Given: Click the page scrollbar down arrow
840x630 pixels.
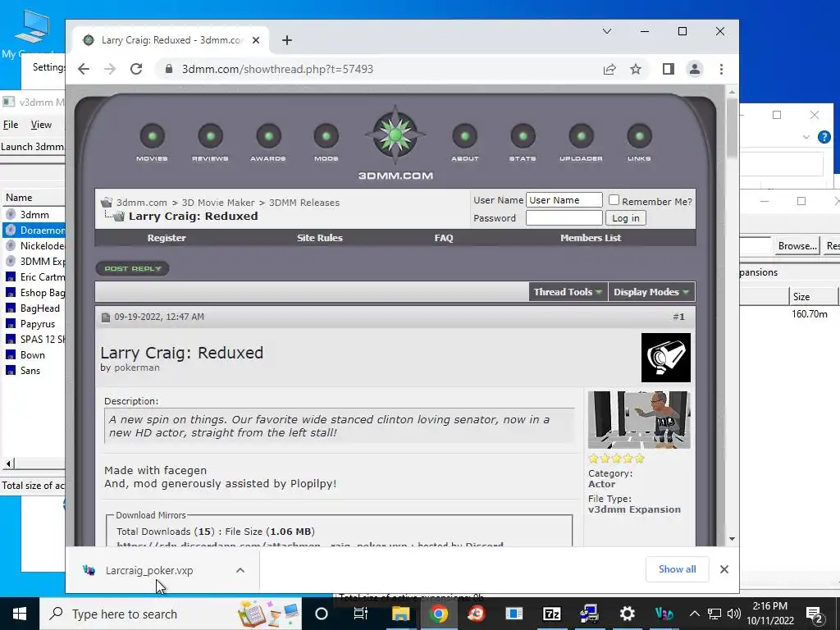Looking at the screenshot, I should click(732, 539).
